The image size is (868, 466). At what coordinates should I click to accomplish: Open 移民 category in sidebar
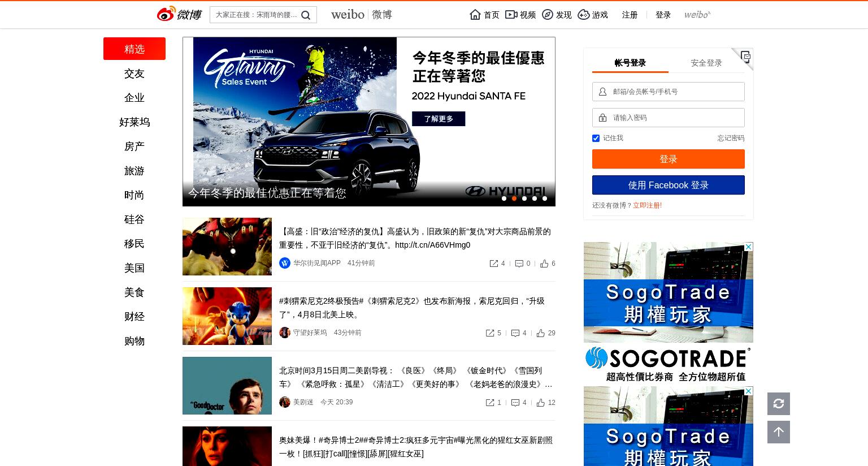[x=134, y=244]
